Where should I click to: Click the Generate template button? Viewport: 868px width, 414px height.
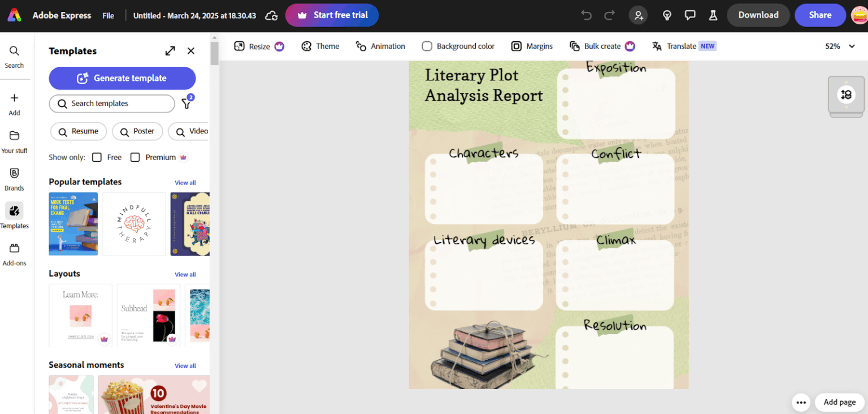(x=122, y=78)
